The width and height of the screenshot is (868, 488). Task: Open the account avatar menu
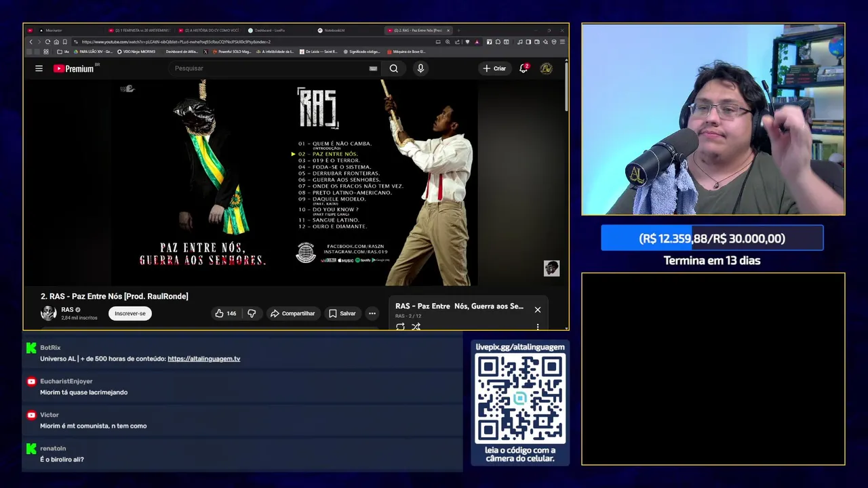click(546, 68)
